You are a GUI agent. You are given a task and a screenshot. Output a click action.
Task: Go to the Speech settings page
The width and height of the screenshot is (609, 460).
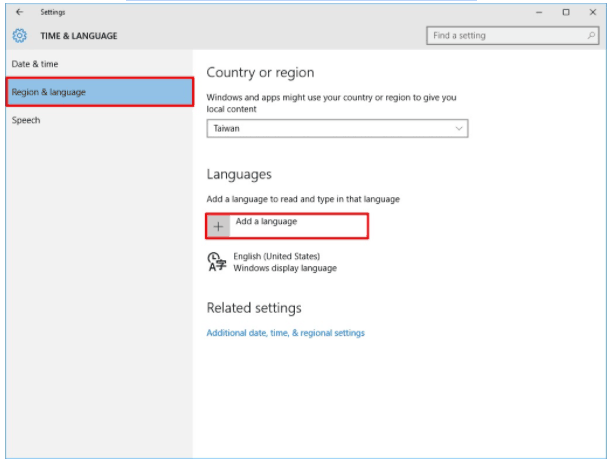coord(26,120)
